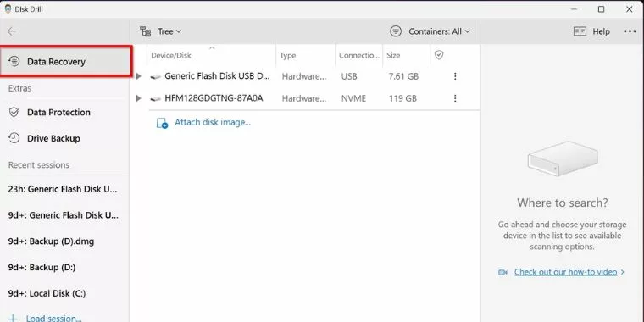The width and height of the screenshot is (644, 322).
Task: Open Drive Backup section
Action: [64, 138]
